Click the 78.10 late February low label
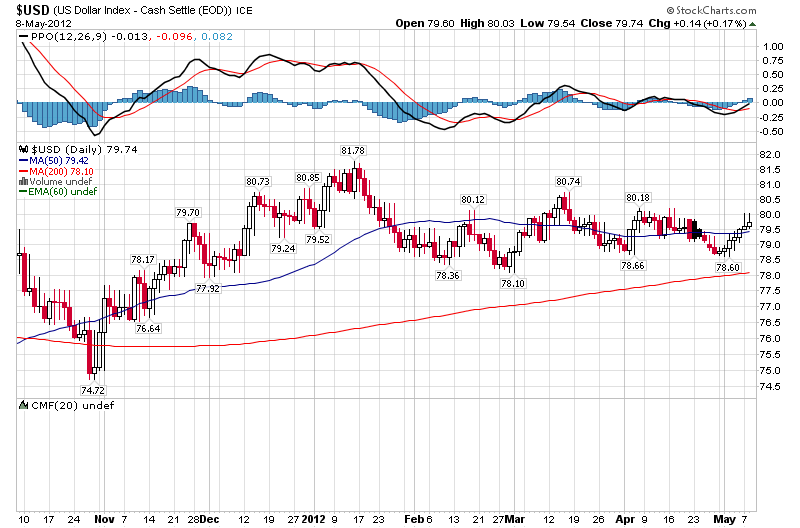The height and width of the screenshot is (528, 800). tap(513, 284)
